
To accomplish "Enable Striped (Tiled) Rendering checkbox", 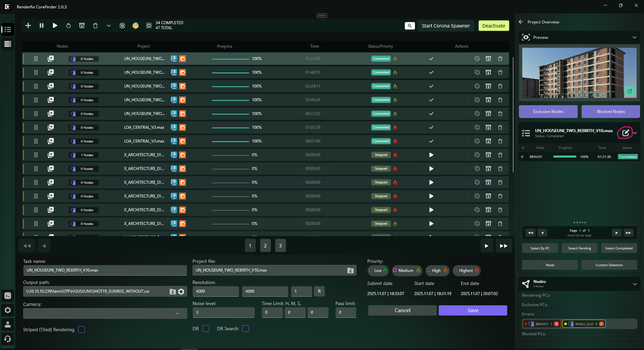I will tap(82, 330).
